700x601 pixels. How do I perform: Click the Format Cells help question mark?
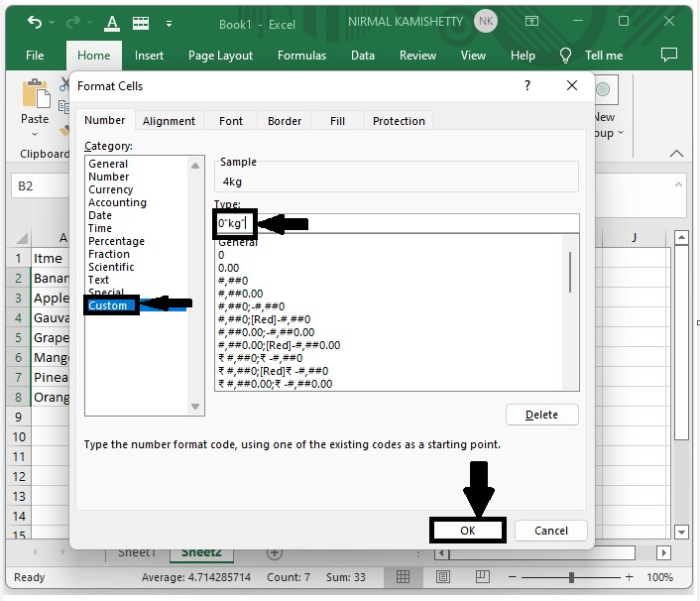pos(528,85)
